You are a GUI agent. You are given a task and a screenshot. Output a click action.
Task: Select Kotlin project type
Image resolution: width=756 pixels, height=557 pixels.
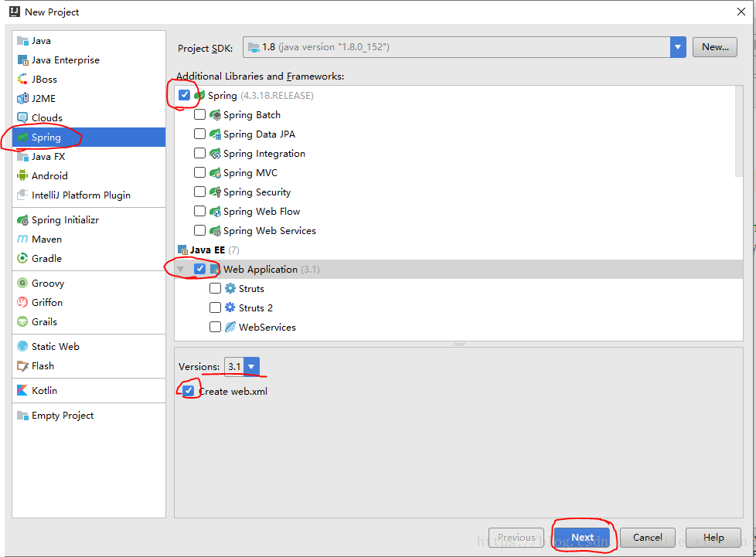pyautogui.click(x=89, y=391)
